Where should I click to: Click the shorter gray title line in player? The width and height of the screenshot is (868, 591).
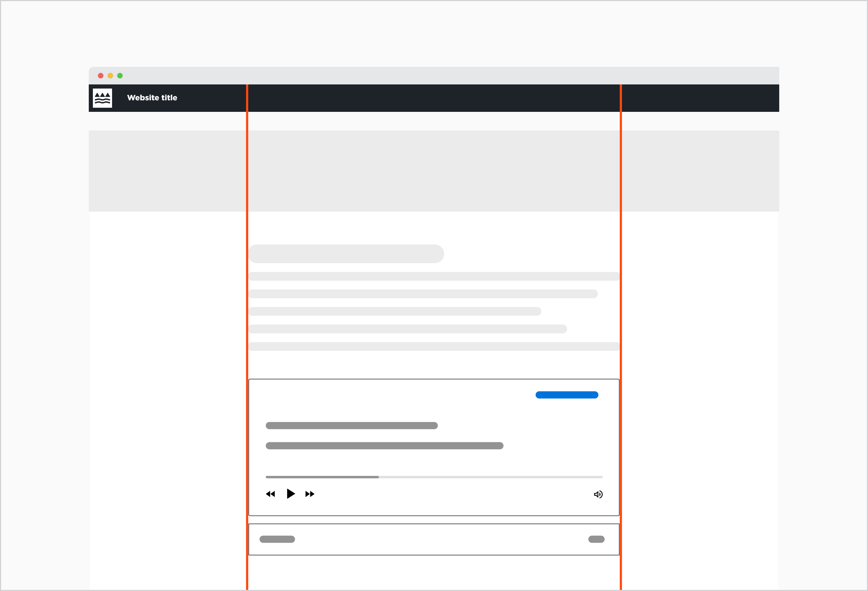pyautogui.click(x=352, y=425)
